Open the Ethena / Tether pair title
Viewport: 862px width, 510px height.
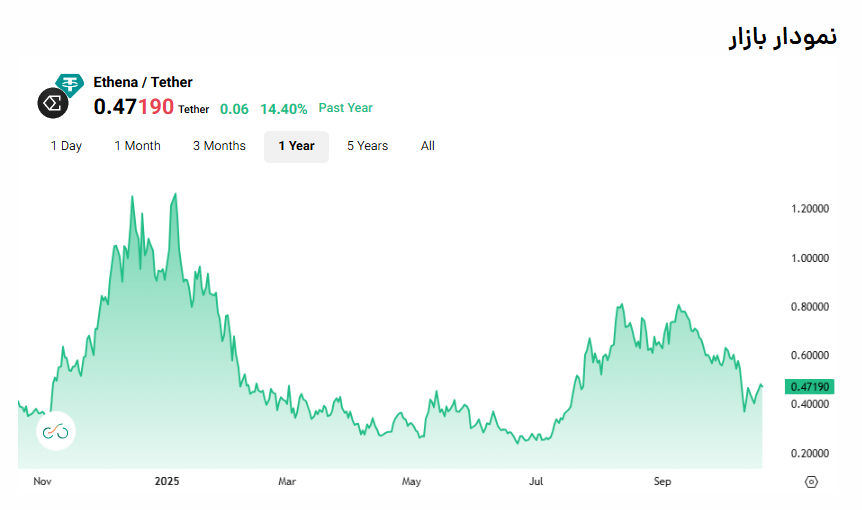143,82
